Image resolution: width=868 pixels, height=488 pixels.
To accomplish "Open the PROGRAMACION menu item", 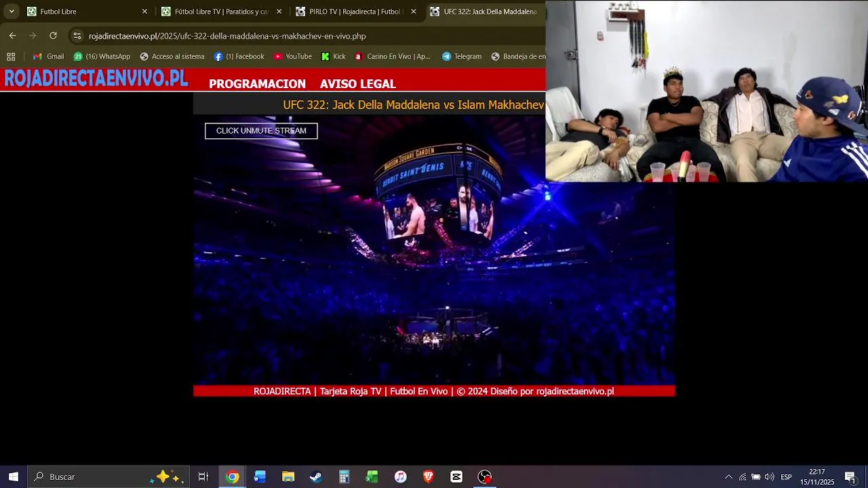I will coord(257,84).
